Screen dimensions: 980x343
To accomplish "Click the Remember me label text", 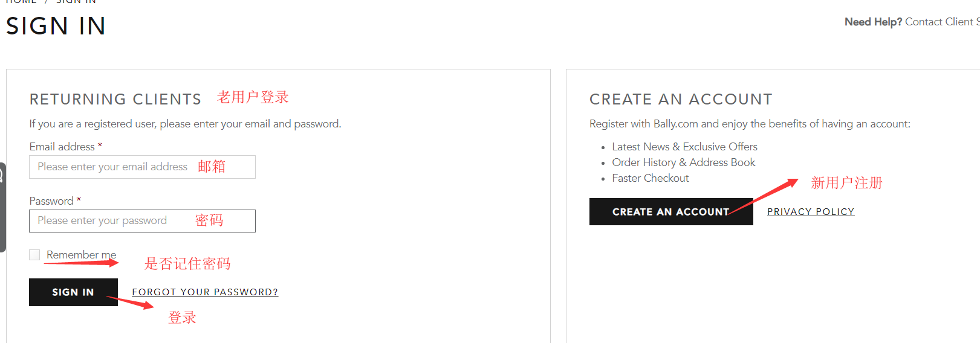I will point(81,255).
